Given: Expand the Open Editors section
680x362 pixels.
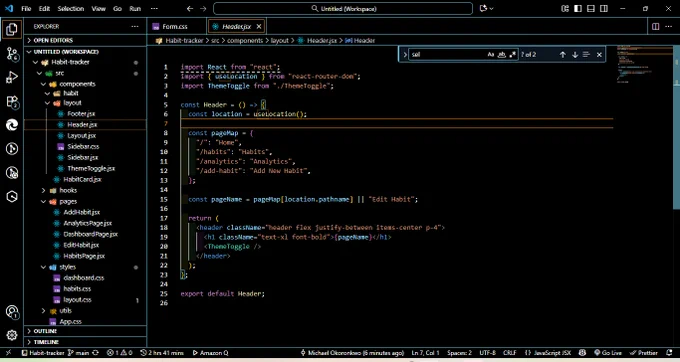Looking at the screenshot, I should coord(86,40).
